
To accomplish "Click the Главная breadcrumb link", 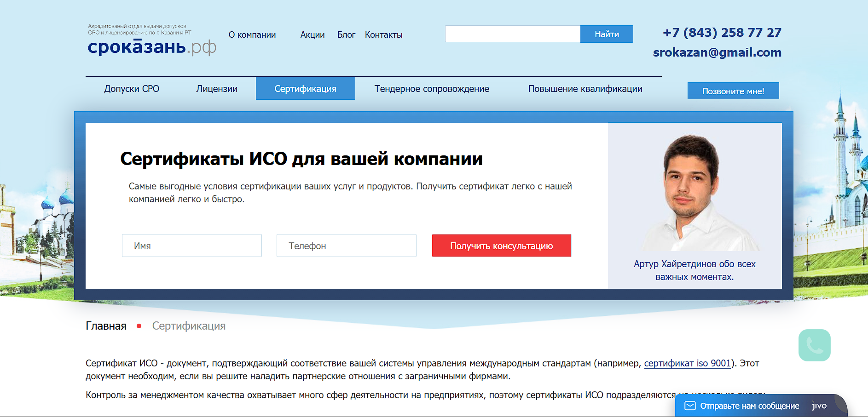I will (x=106, y=326).
